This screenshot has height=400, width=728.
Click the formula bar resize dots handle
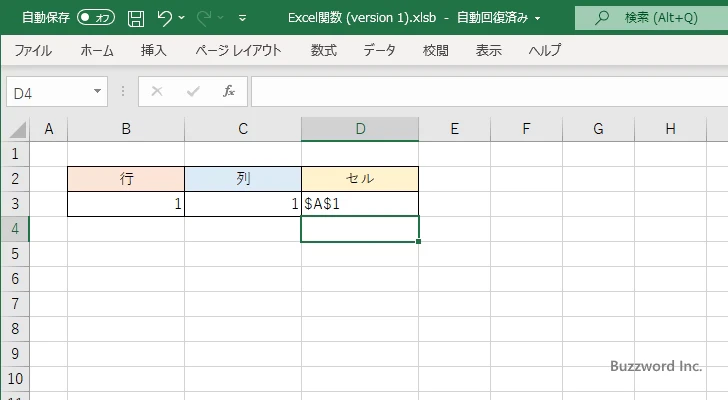pyautogui.click(x=123, y=91)
